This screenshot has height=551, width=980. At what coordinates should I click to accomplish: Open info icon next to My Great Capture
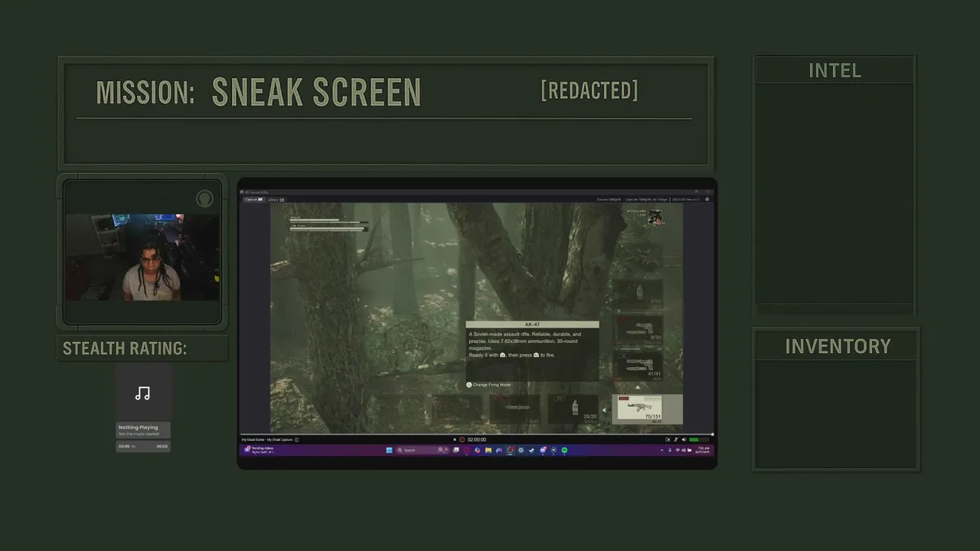[x=296, y=439]
